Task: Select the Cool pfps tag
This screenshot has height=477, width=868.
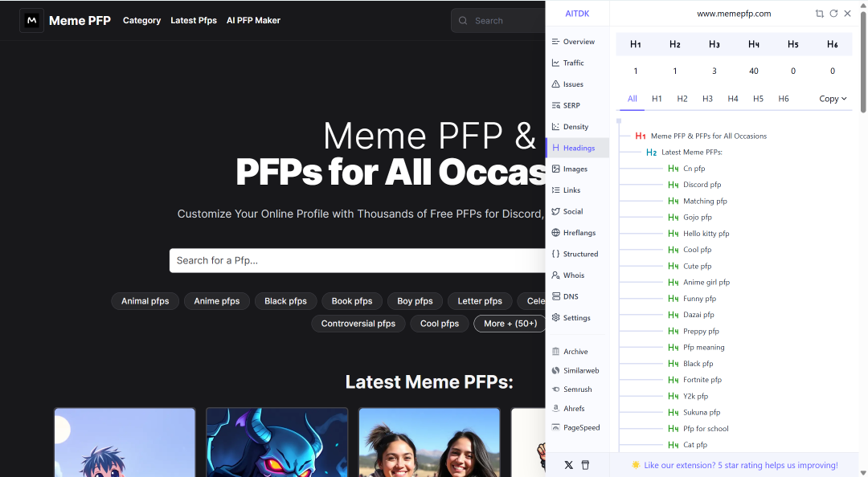Action: pyautogui.click(x=440, y=324)
